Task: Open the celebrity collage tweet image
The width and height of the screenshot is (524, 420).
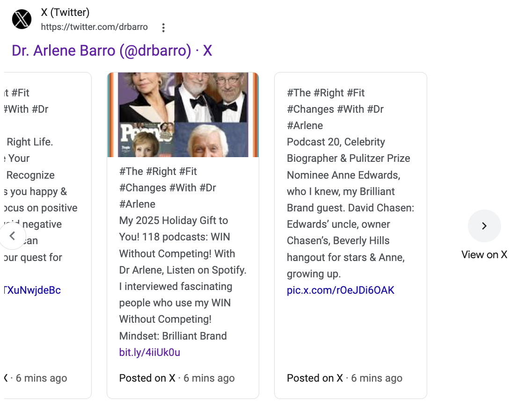Action: (183, 115)
